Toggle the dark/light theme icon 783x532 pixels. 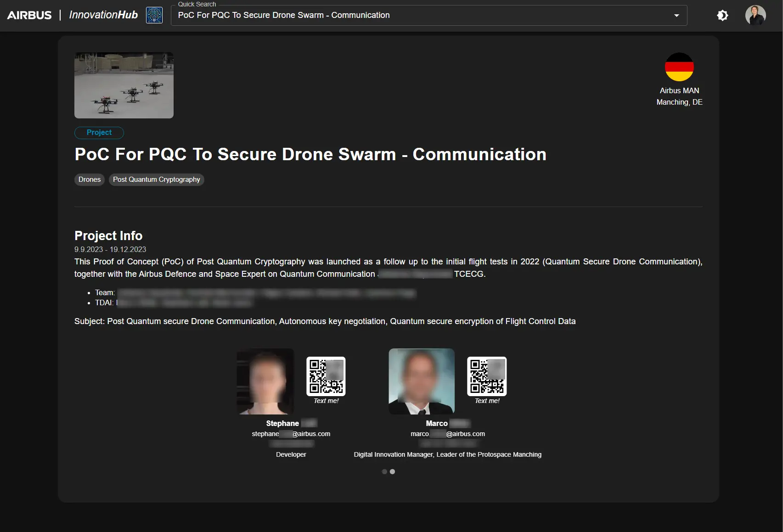point(722,15)
